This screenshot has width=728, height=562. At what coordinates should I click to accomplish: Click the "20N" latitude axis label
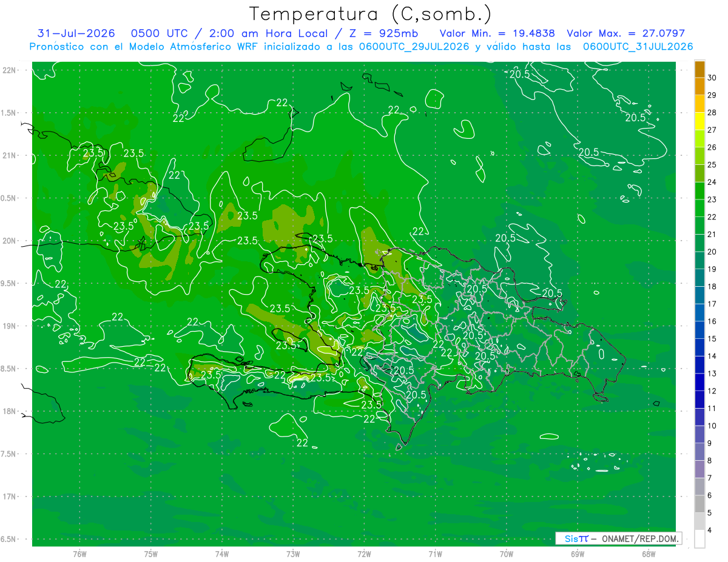(x=9, y=241)
